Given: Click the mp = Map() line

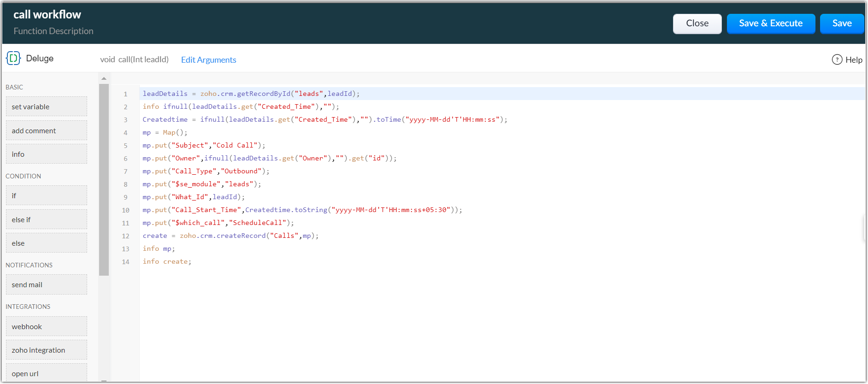Looking at the screenshot, I should 165,132.
